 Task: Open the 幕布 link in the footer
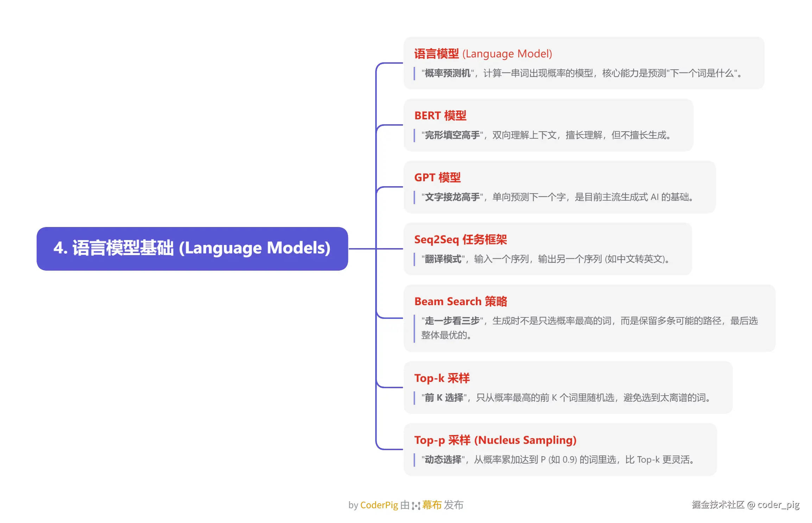[432, 505]
